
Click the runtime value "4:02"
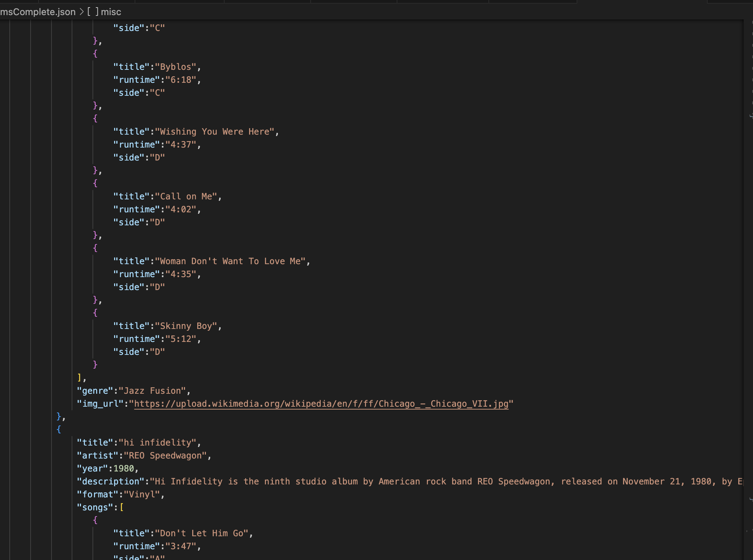coord(181,209)
